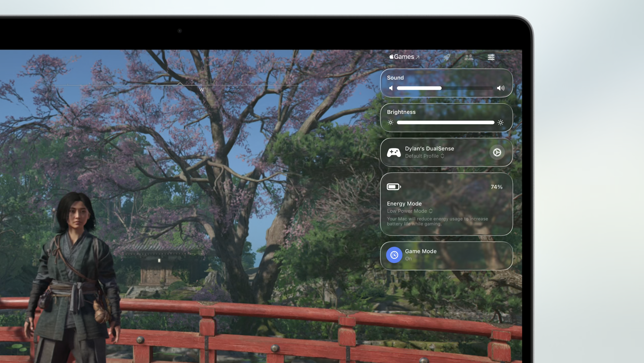Select the rocket launch tab icon
644x363 pixels.
click(447, 57)
